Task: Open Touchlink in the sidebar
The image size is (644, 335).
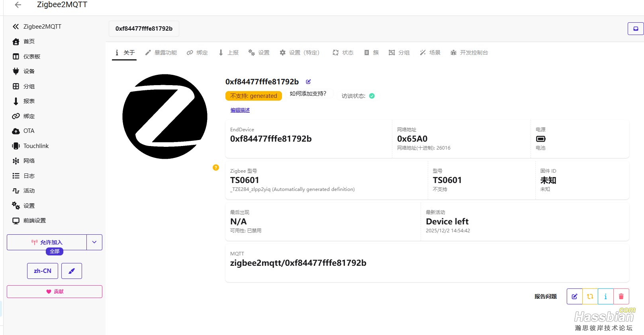Action: tap(36, 146)
